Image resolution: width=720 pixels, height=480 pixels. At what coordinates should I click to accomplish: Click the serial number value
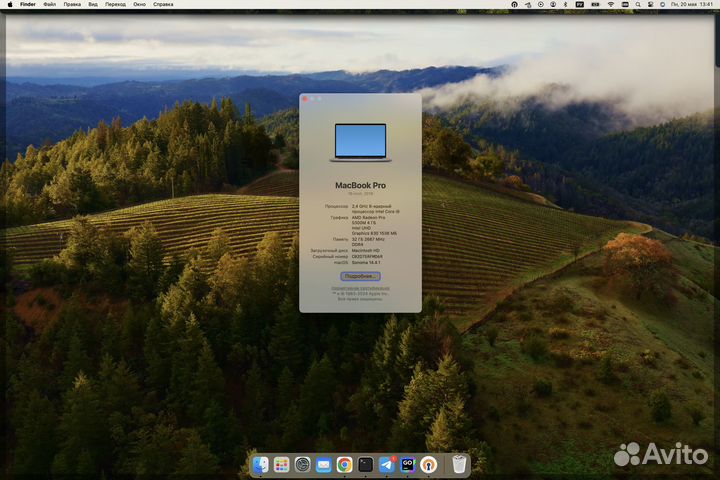click(x=367, y=257)
